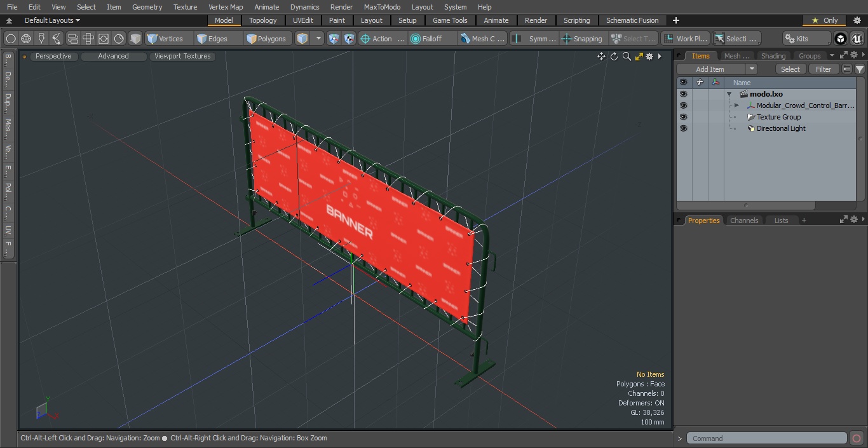Click the Filter button in Items panel

click(x=824, y=69)
